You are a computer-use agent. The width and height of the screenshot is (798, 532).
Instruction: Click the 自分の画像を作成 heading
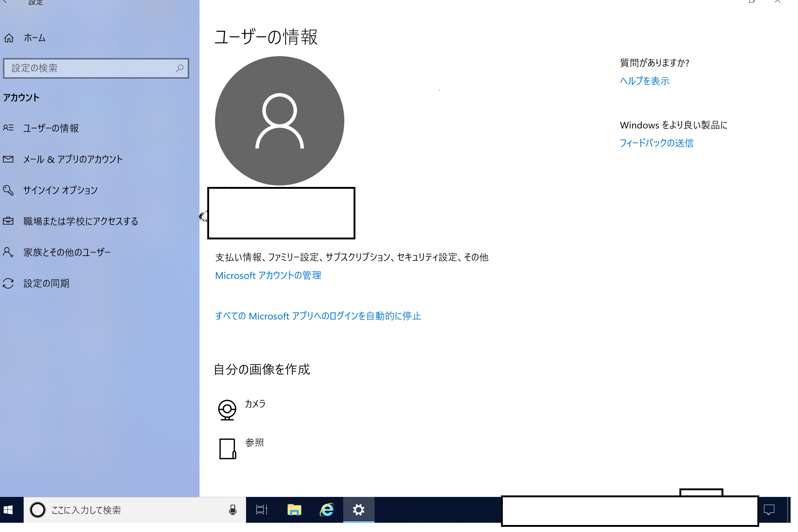[x=262, y=369]
